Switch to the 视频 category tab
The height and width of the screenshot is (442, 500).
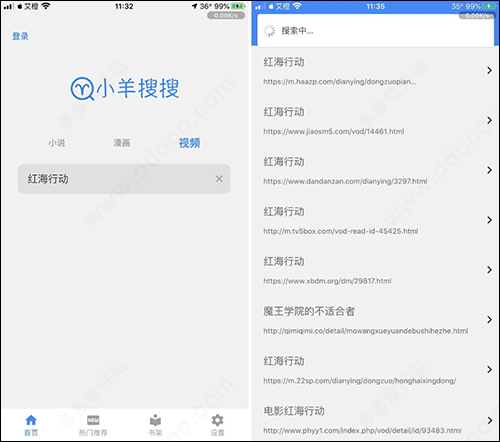point(189,143)
